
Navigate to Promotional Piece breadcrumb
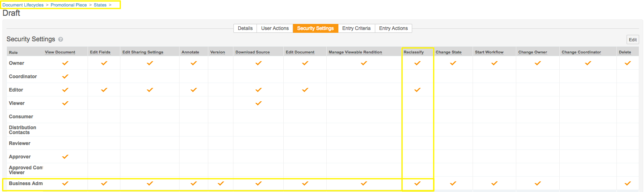click(x=68, y=5)
